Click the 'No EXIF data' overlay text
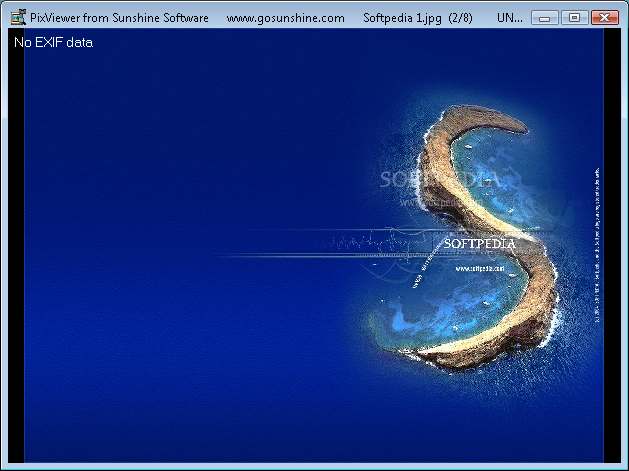 (x=53, y=43)
